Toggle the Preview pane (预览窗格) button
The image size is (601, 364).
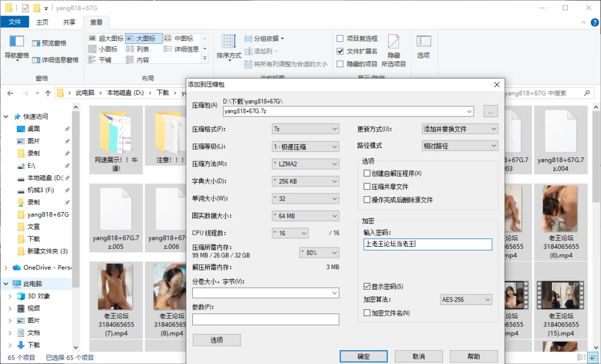click(x=49, y=43)
